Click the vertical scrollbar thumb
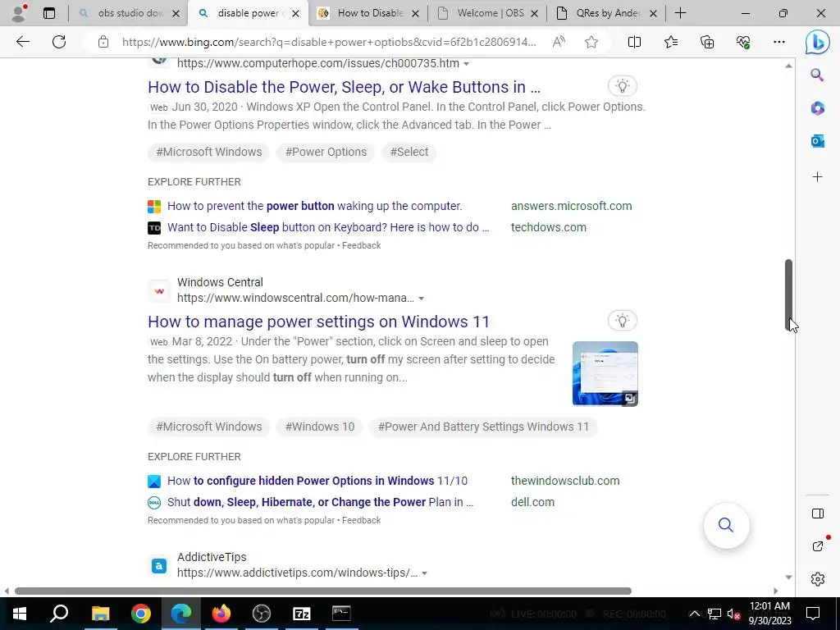The width and height of the screenshot is (840, 630). click(x=788, y=294)
